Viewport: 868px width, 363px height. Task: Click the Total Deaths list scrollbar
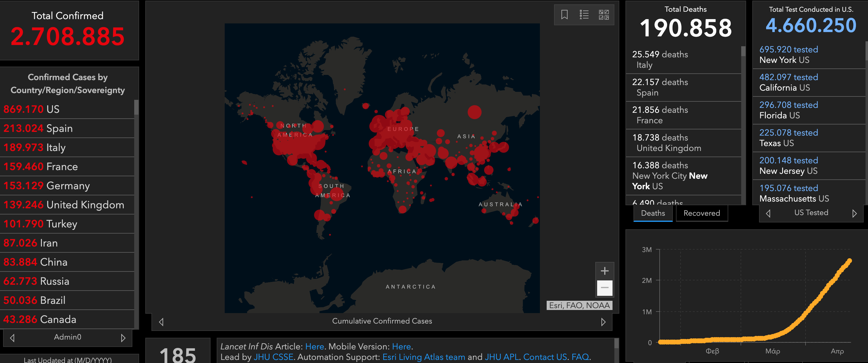coord(743,52)
